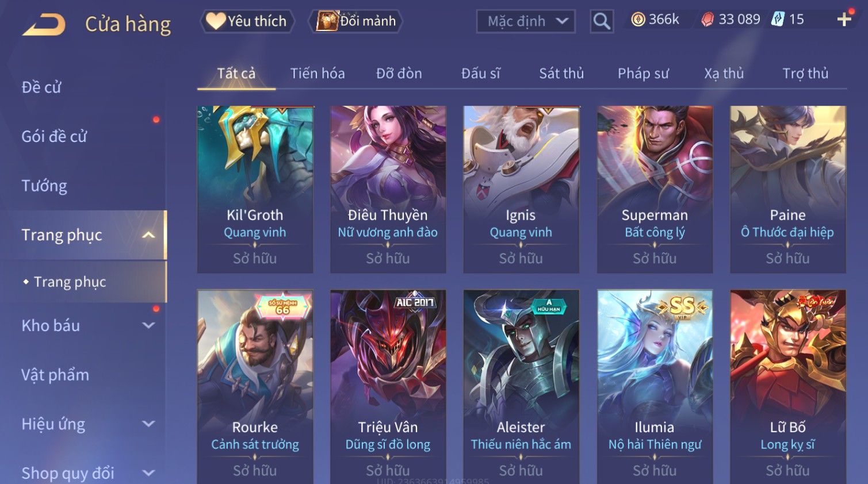Tap the plus icon to add currency

tap(844, 19)
